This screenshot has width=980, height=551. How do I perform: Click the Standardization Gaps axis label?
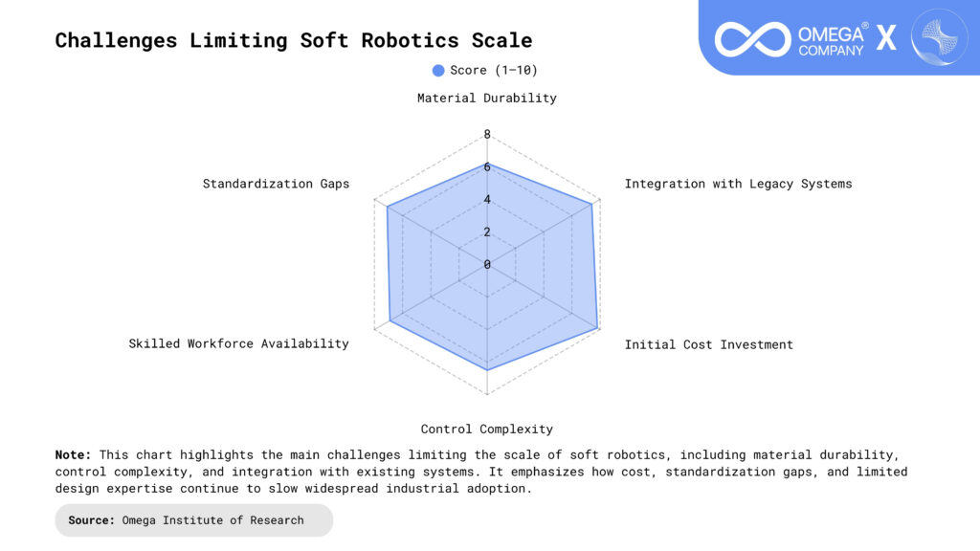(x=276, y=184)
